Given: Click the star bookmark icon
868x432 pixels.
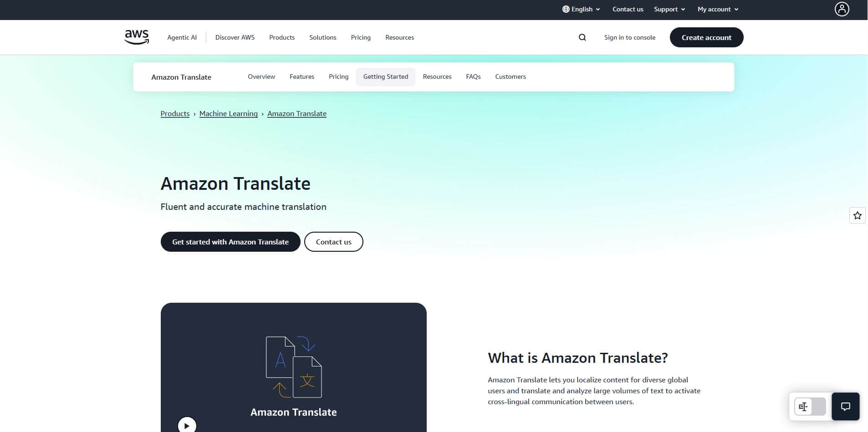Looking at the screenshot, I should [x=857, y=215].
